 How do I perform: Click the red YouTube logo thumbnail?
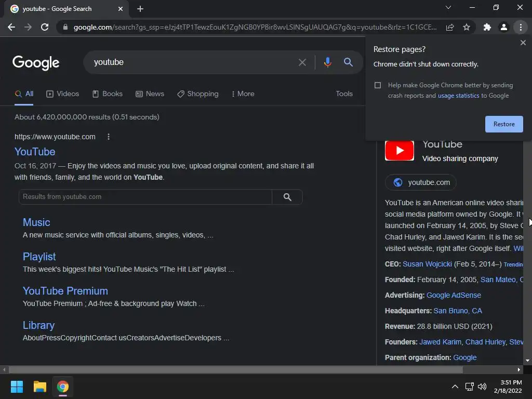[x=400, y=150]
